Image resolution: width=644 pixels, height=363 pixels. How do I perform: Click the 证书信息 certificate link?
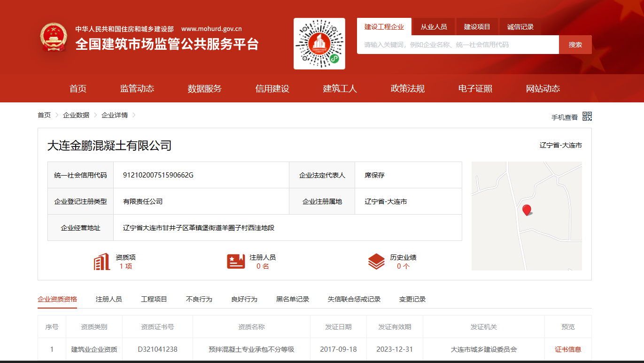click(x=568, y=349)
